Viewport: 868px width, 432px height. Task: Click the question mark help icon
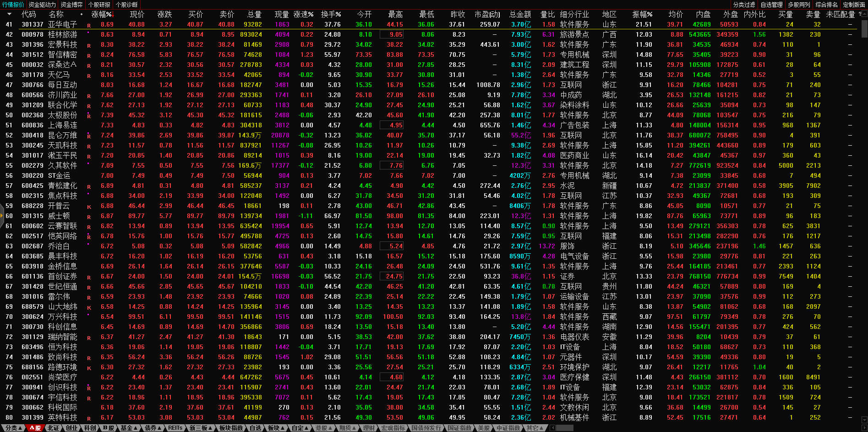[x=860, y=14]
